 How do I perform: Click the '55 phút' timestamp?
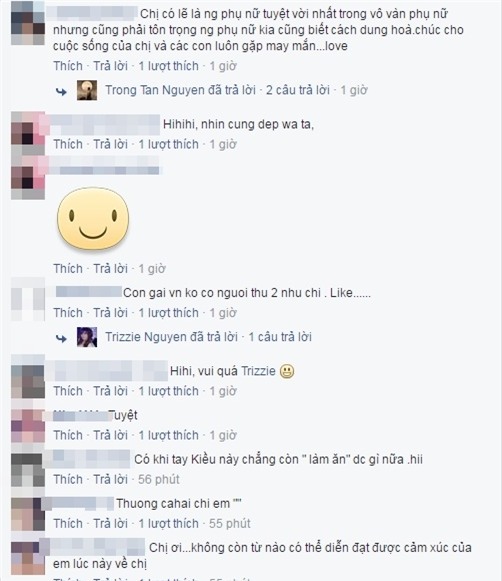coord(230,523)
